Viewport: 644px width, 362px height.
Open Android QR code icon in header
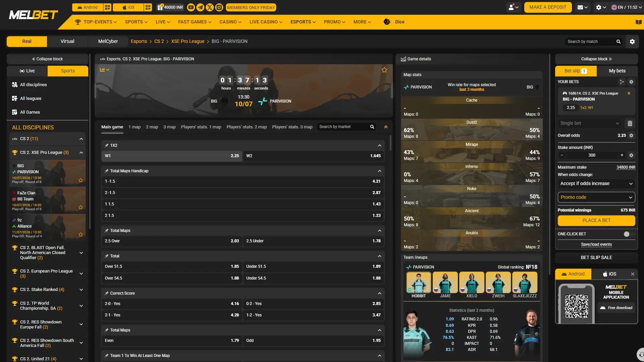(x=107, y=7)
